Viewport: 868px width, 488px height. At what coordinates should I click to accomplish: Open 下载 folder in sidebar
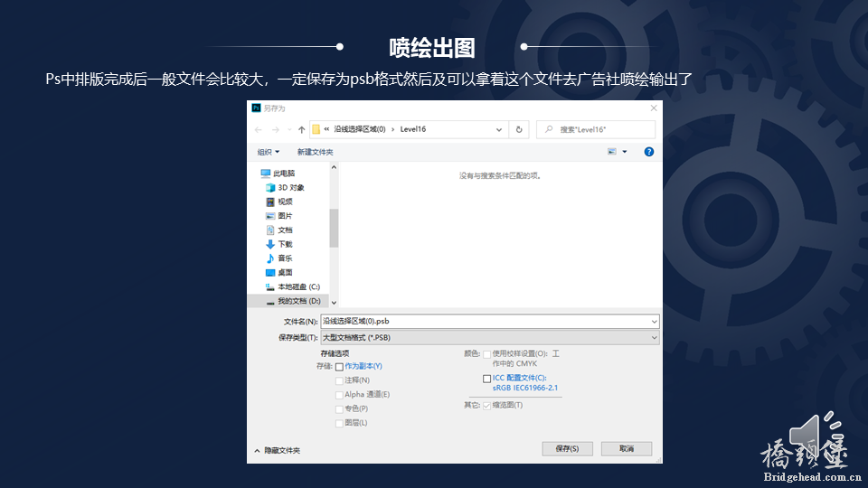279,244
